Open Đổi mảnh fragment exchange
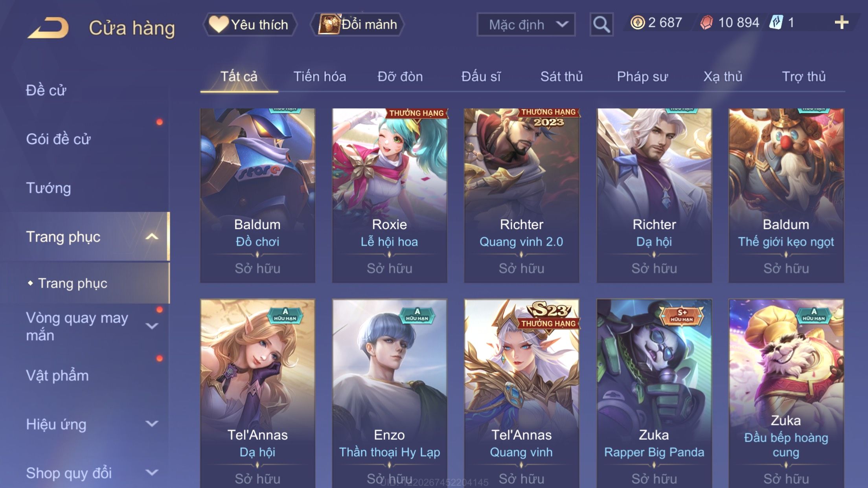Image resolution: width=868 pixels, height=488 pixels. click(357, 24)
